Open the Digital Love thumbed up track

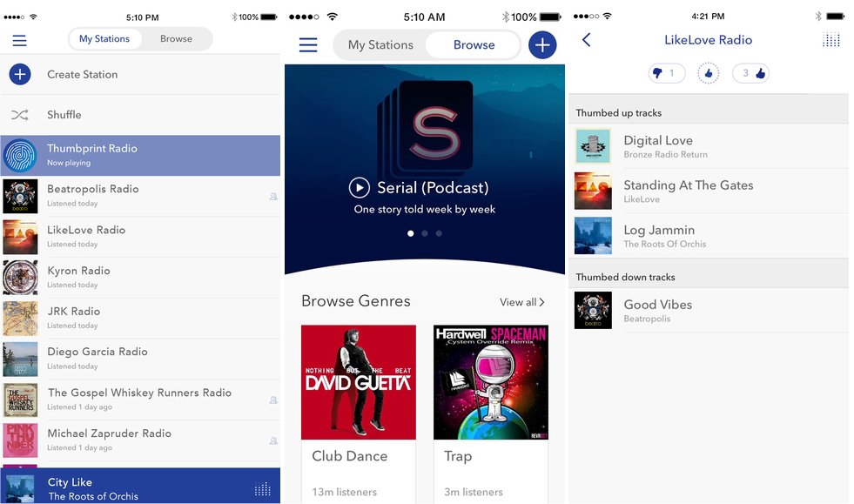[x=658, y=145]
